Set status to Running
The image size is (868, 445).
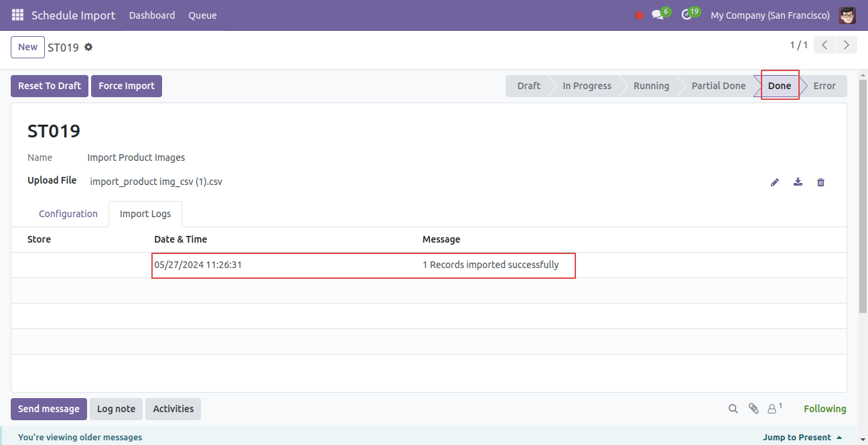(x=651, y=86)
